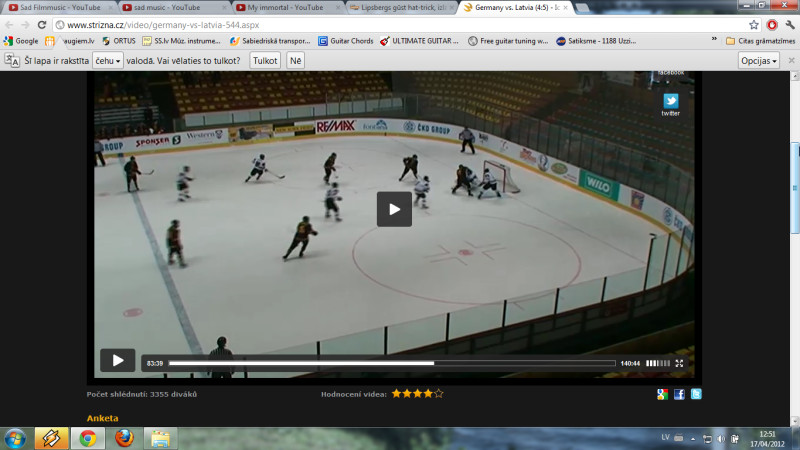The height and width of the screenshot is (450, 800).
Task: Open the yellow taskbar app
Action: coord(51,438)
